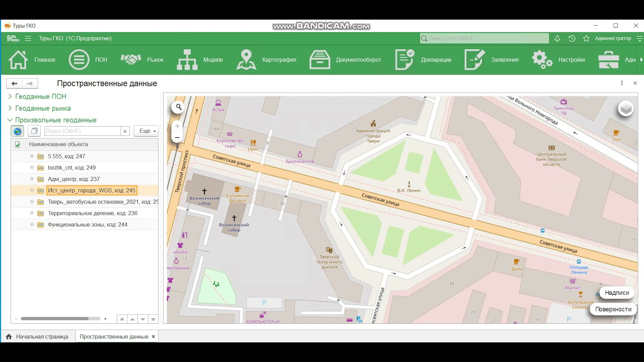Jump to the last list item

153,319
